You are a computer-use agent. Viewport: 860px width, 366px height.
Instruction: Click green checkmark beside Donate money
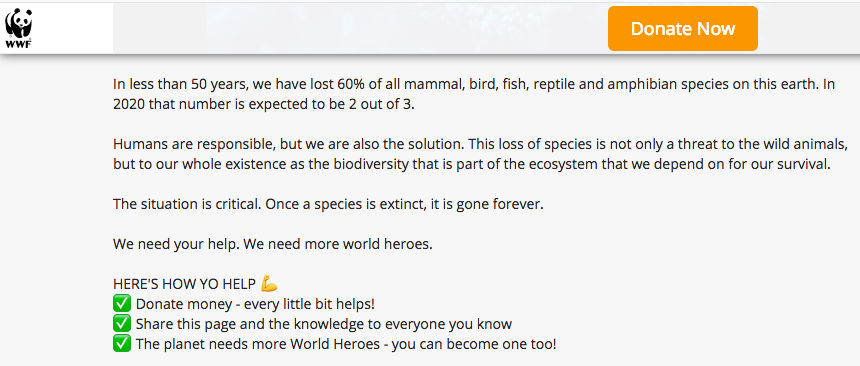[122, 303]
